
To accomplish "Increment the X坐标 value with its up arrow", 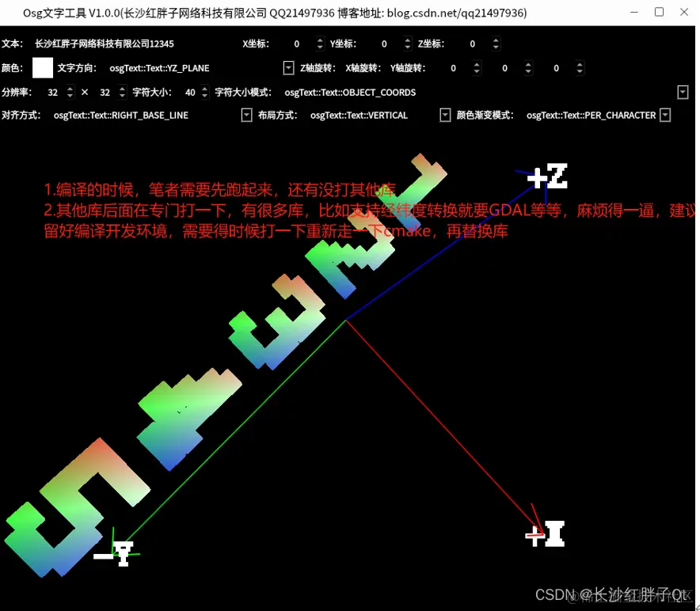I will (320, 40).
